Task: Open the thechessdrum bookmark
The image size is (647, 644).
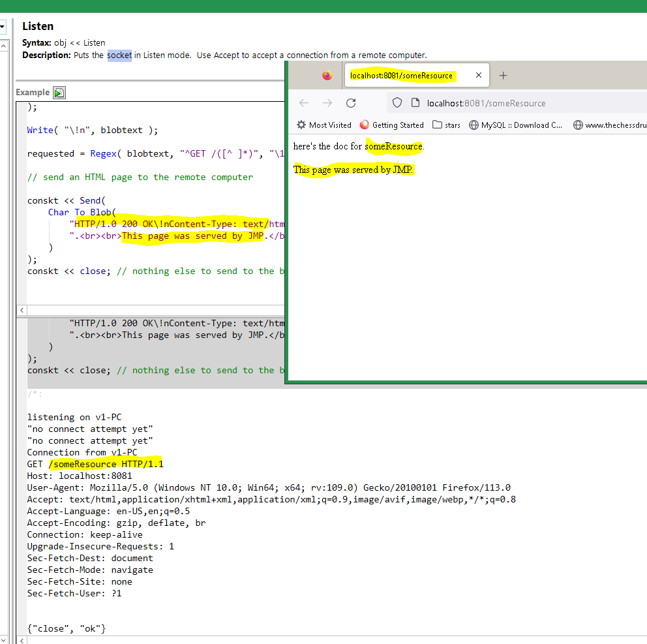Action: tap(610, 125)
